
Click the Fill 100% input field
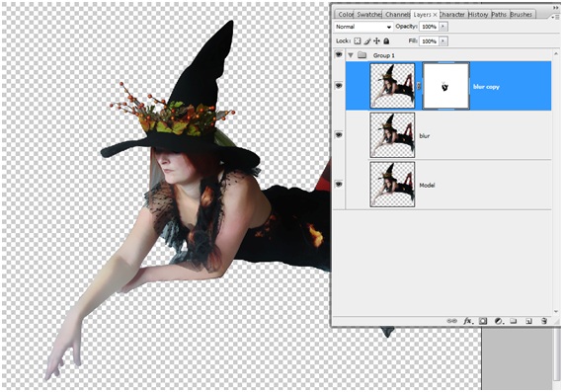(429, 41)
